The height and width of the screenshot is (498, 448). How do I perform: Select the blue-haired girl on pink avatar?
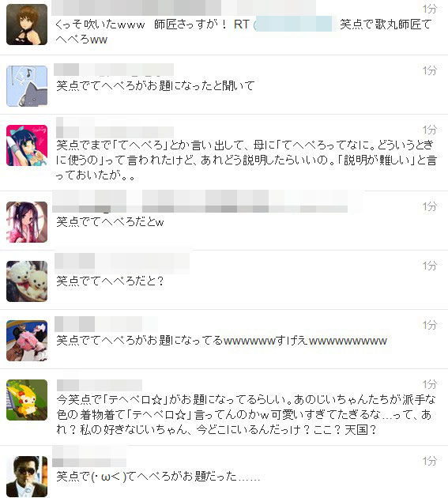[x=27, y=145]
